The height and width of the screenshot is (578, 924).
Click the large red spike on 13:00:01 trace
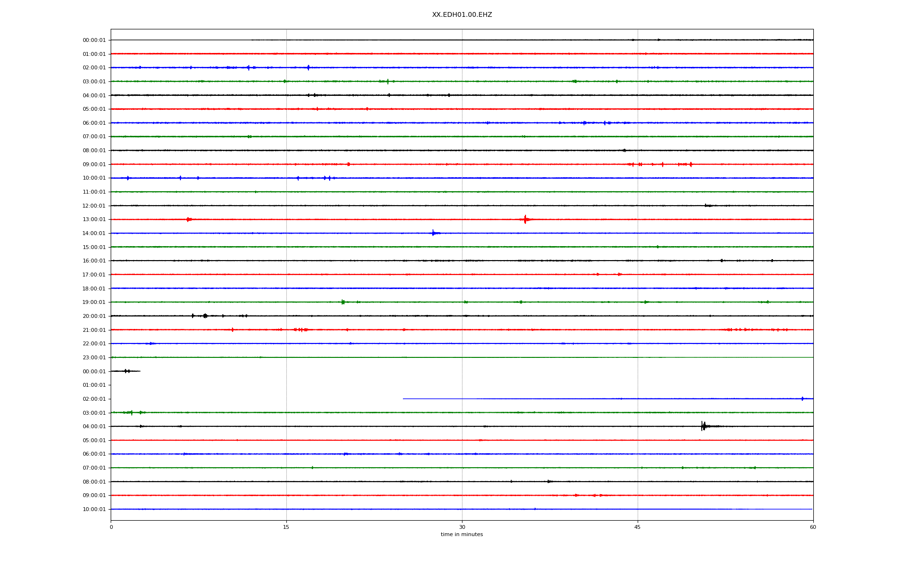525,219
